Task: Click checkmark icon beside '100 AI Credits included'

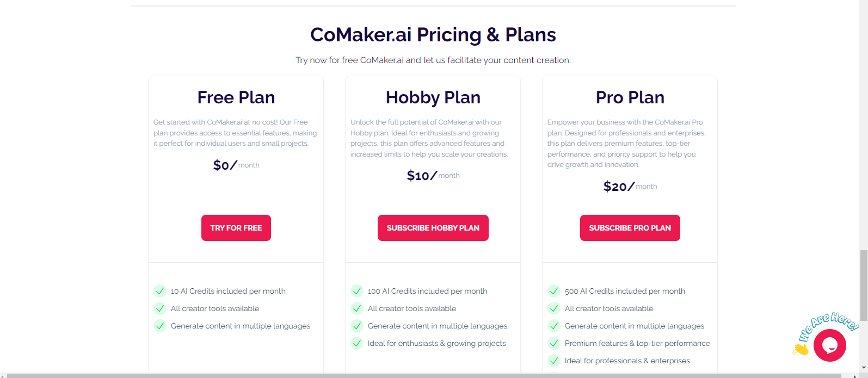Action: (357, 291)
